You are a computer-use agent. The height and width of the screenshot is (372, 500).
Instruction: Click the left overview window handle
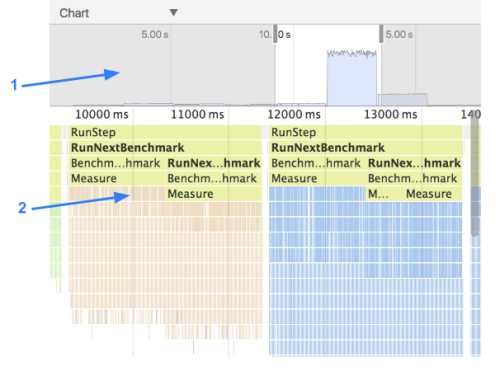click(275, 34)
